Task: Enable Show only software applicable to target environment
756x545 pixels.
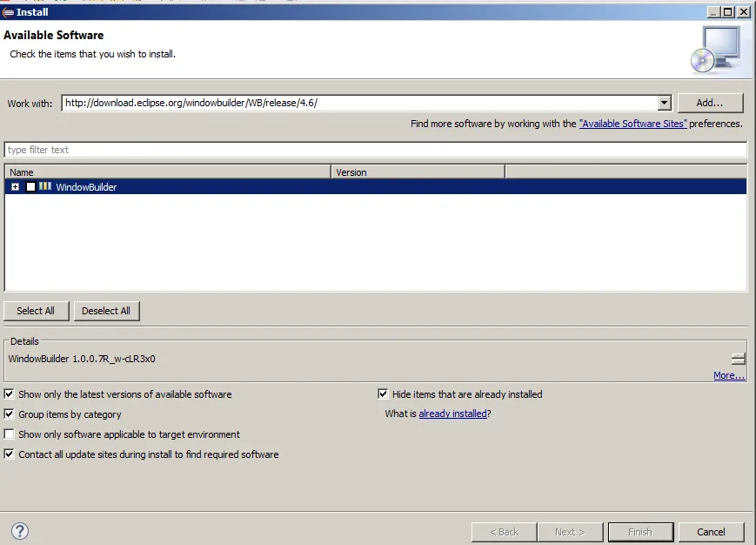Action: [x=10, y=434]
